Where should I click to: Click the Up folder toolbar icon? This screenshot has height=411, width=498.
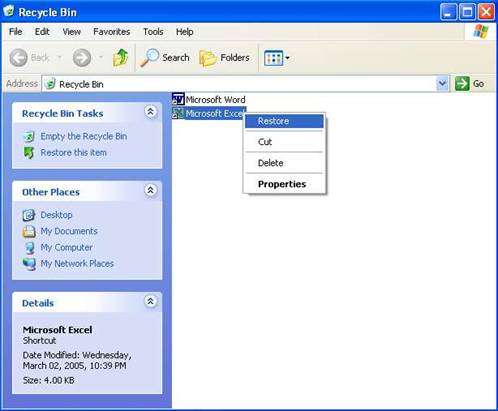point(120,58)
